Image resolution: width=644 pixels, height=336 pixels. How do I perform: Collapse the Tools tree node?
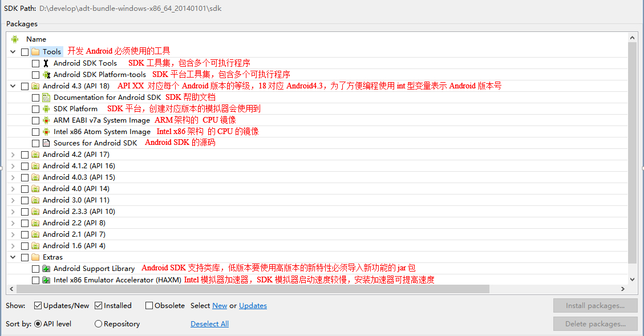pyautogui.click(x=13, y=52)
